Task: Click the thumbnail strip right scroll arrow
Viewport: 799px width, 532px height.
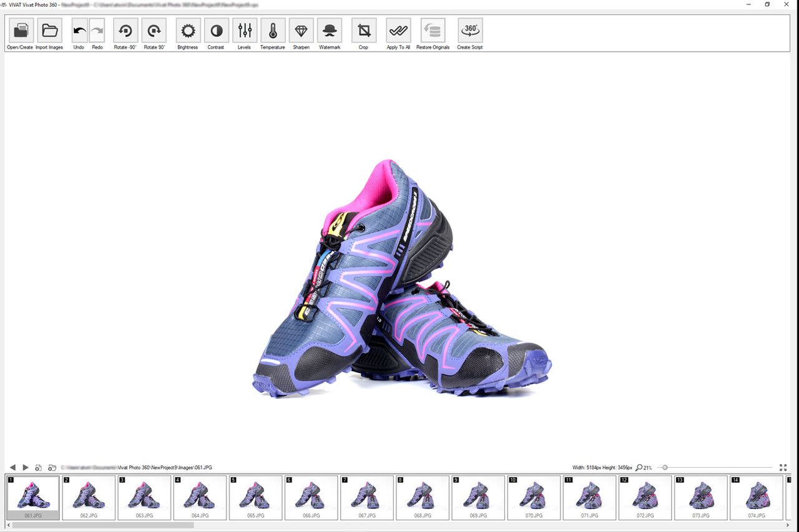Action: 788,525
